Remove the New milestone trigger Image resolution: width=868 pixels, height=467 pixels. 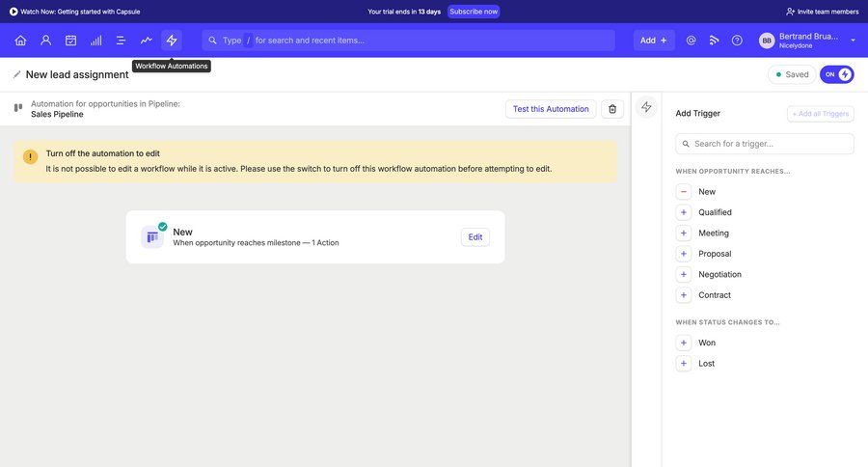(684, 192)
